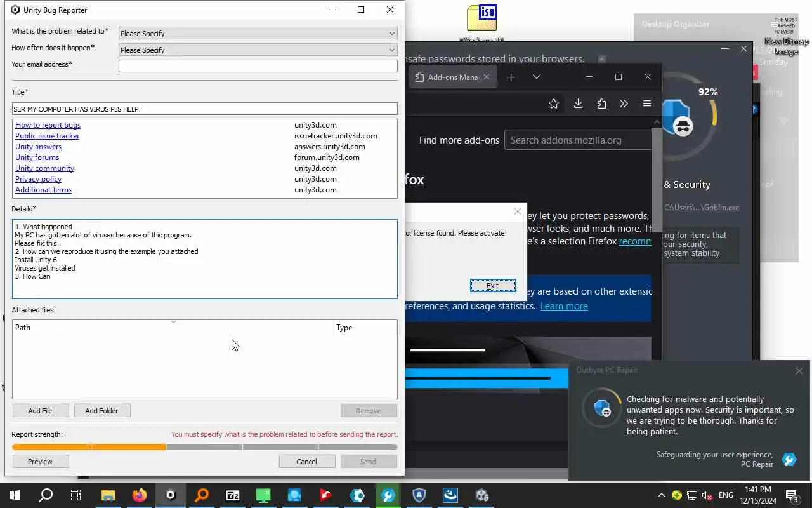
Task: Switch to Firefox from the taskbar
Action: tap(139, 495)
